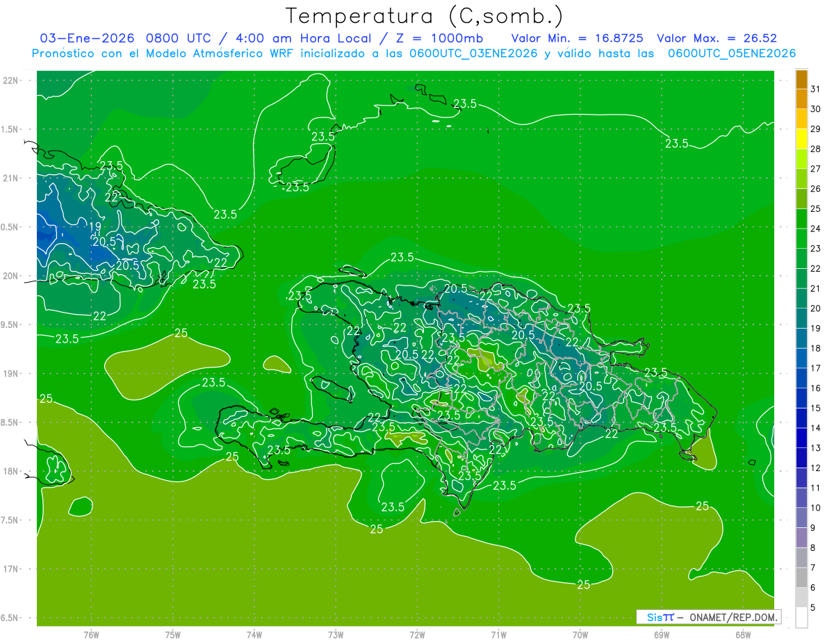The image size is (834, 644).
Task: Click the "Valor Min. = 16.8725" readout
Action: [x=578, y=38]
